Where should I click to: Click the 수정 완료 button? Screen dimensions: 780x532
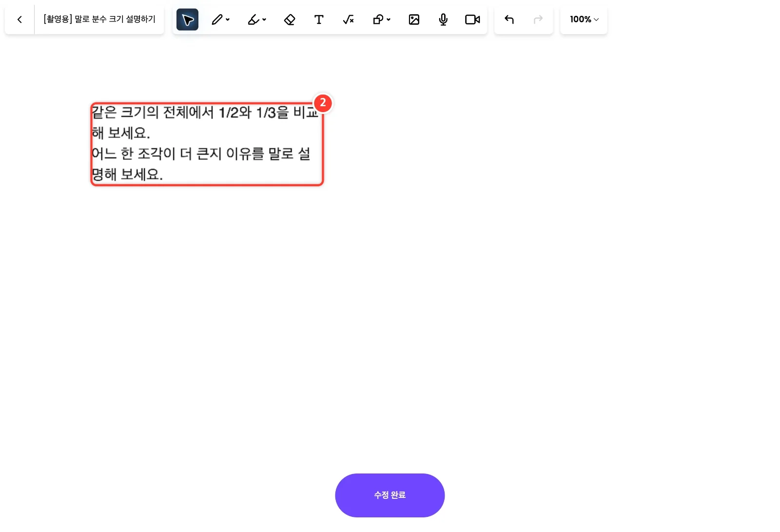click(x=390, y=495)
